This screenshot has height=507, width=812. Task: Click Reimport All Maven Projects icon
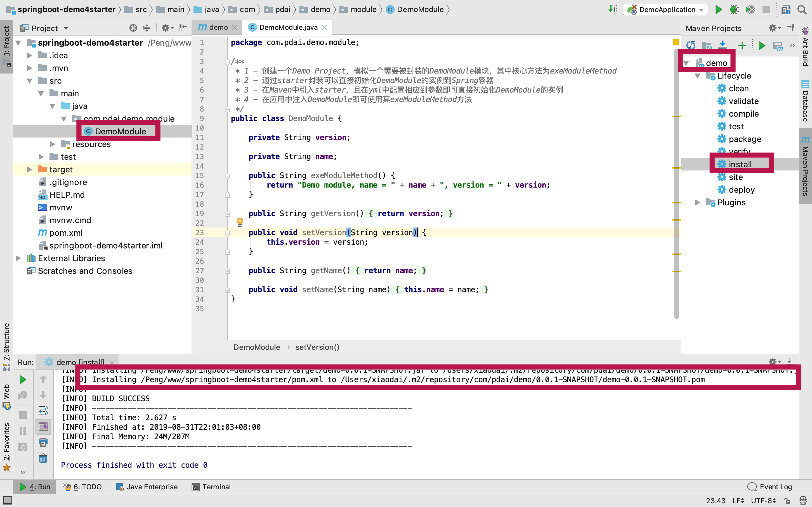pyautogui.click(x=691, y=45)
